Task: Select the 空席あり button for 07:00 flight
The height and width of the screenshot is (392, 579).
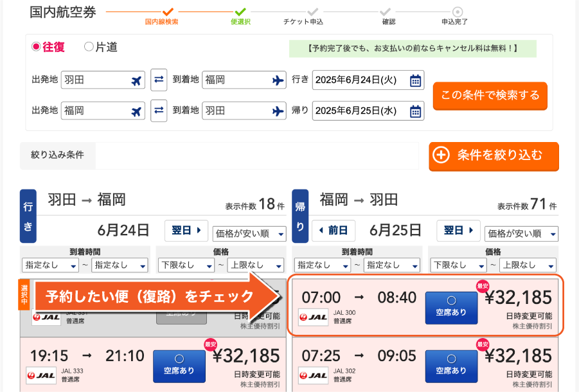Action: (x=451, y=307)
